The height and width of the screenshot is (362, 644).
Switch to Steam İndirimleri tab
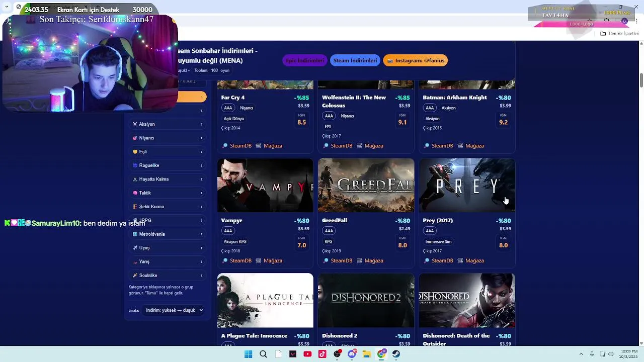[x=355, y=61]
